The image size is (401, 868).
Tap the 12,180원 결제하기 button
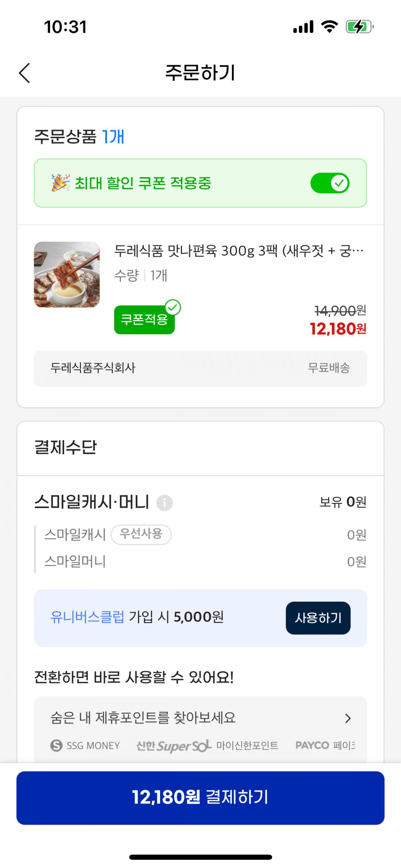point(200,797)
